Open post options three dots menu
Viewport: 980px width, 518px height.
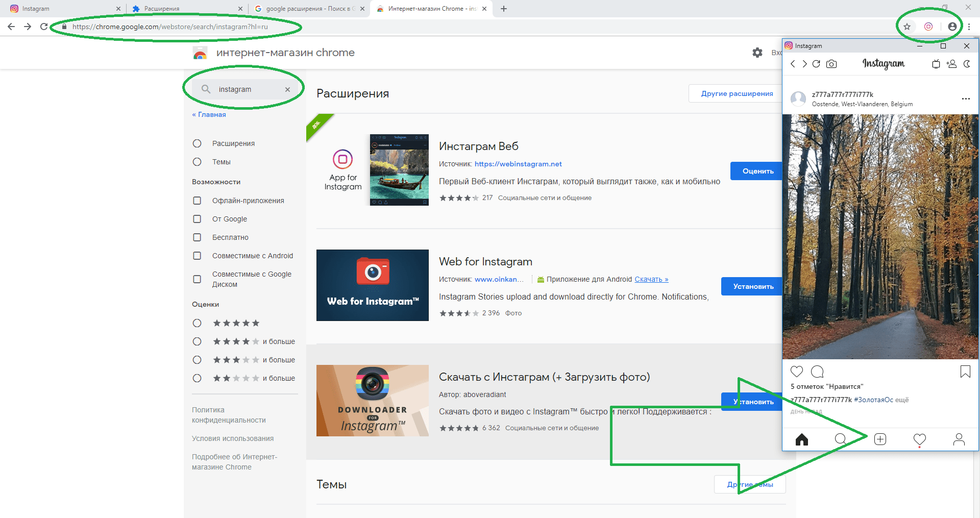(x=966, y=99)
